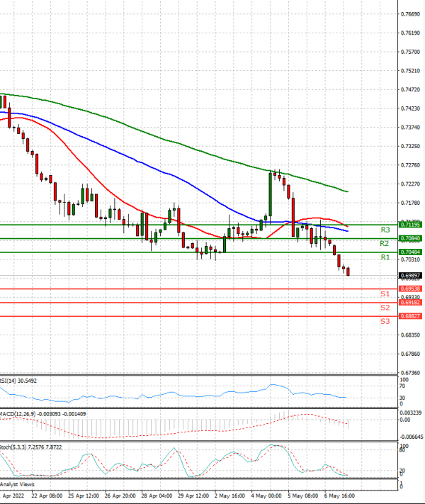Image resolution: width=425 pixels, height=504 pixels.
Task: Click the 2 May 16:00 time label
Action: click(x=229, y=495)
